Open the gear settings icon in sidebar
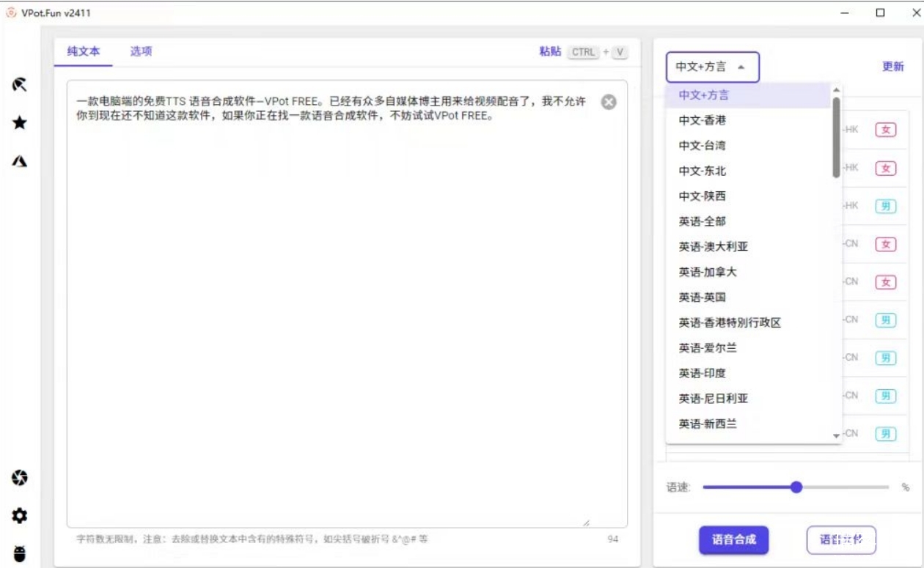Viewport: 924px width, 568px height. coord(20,516)
